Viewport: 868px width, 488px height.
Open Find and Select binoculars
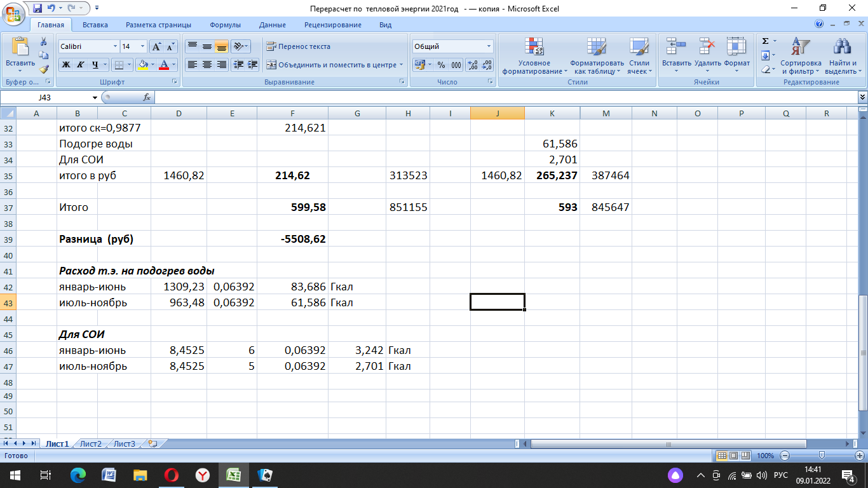[843, 55]
